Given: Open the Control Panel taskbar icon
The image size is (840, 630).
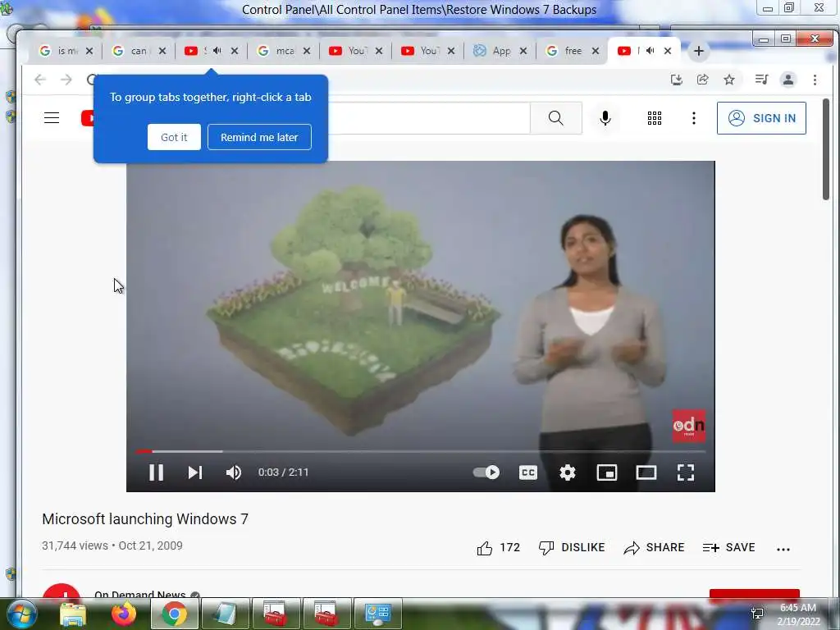Looking at the screenshot, I should tap(377, 614).
